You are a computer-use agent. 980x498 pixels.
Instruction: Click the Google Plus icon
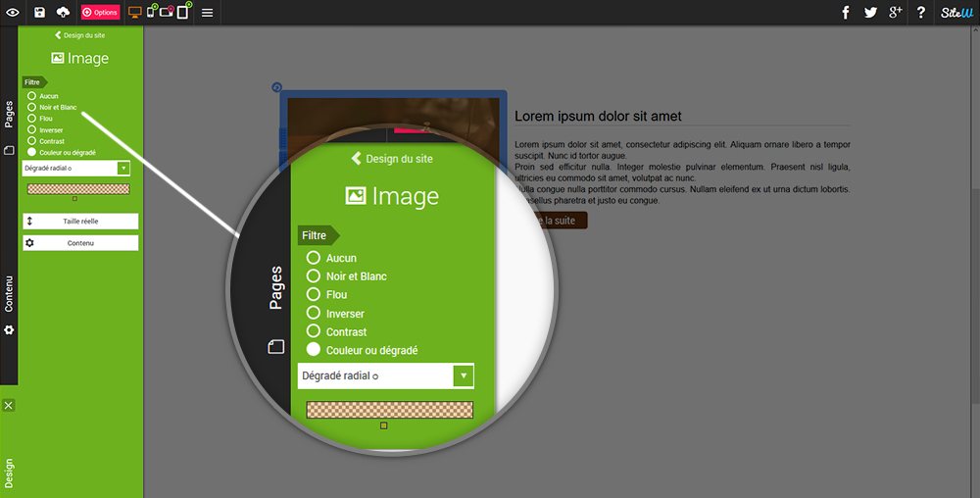[x=895, y=13]
